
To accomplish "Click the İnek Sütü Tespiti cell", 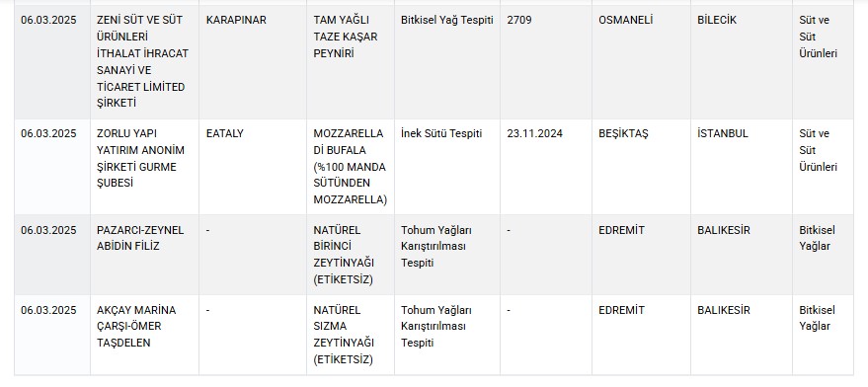I will click(446, 167).
